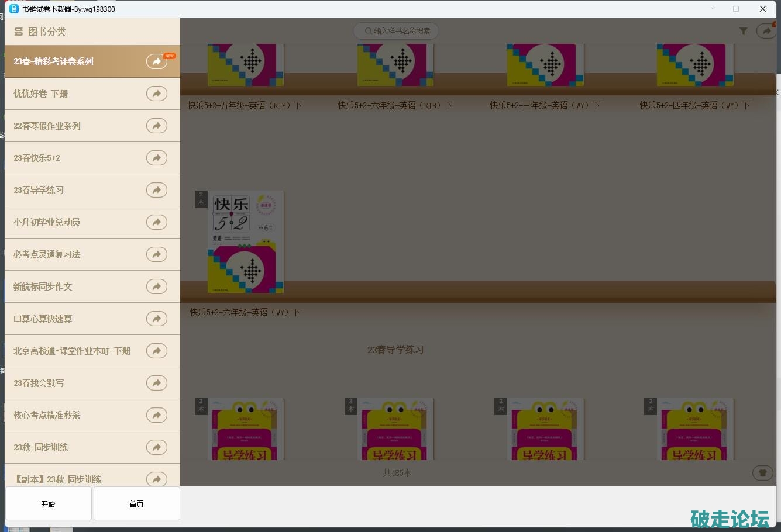Viewport: 781px width, 532px height.
Task: Open book cover 快乐5+2-三年级-英语（WY）下
Action: click(545, 65)
